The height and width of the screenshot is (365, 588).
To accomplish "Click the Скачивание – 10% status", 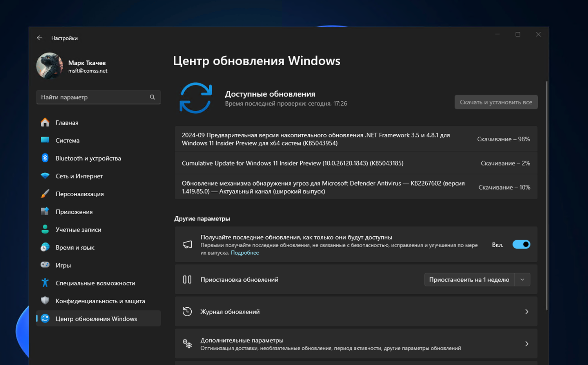I will tap(504, 187).
